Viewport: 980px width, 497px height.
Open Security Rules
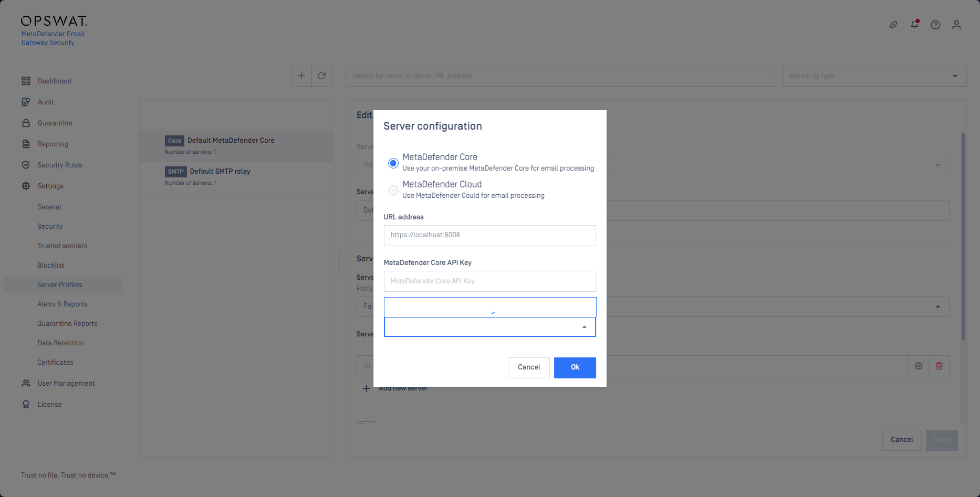[x=60, y=165]
